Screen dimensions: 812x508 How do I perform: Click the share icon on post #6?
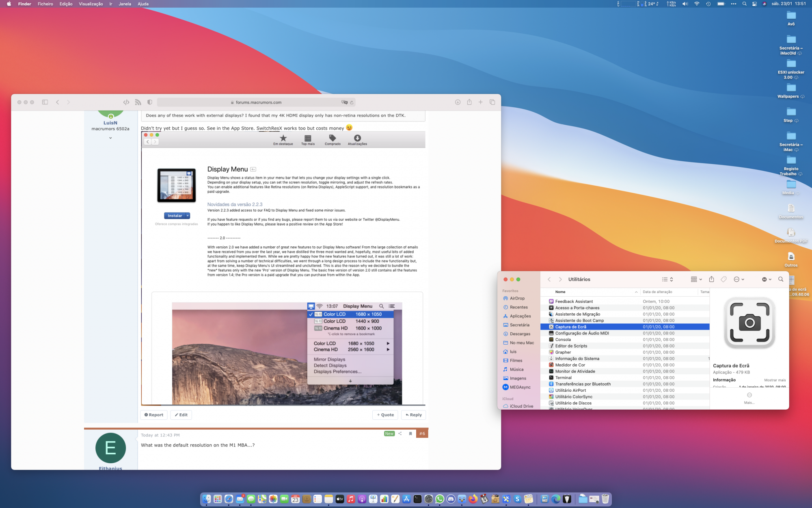(400, 434)
